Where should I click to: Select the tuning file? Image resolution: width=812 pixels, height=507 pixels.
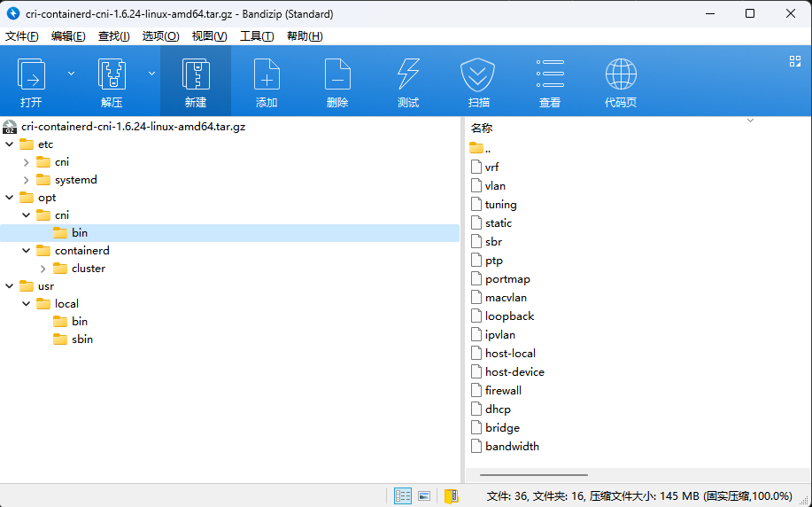494,204
